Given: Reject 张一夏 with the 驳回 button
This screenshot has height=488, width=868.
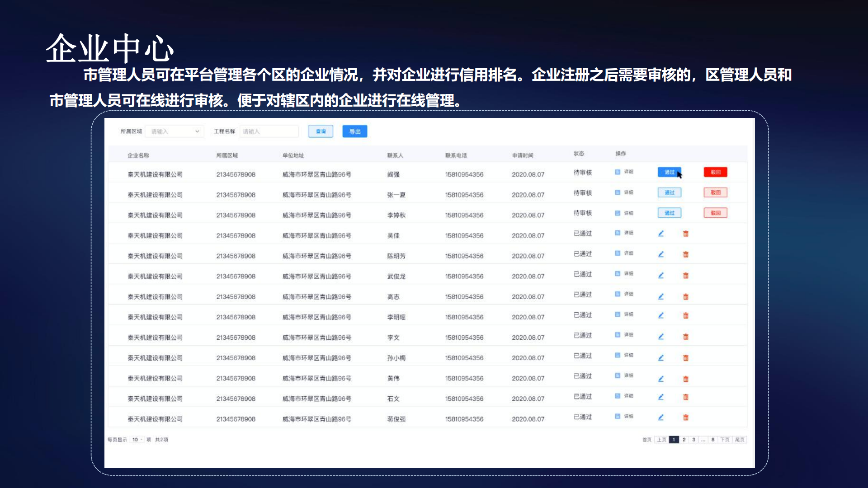Looking at the screenshot, I should click(x=715, y=192).
